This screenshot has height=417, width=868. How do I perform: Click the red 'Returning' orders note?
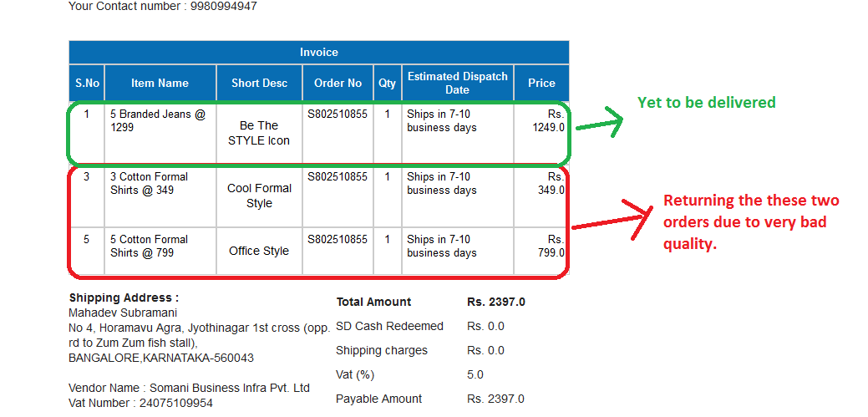[750, 222]
